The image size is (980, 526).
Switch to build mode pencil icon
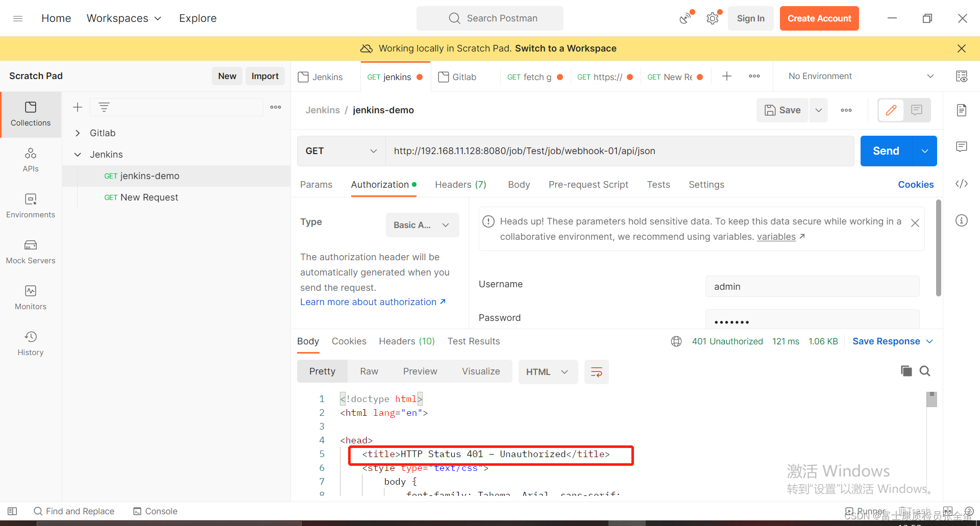[x=891, y=110]
